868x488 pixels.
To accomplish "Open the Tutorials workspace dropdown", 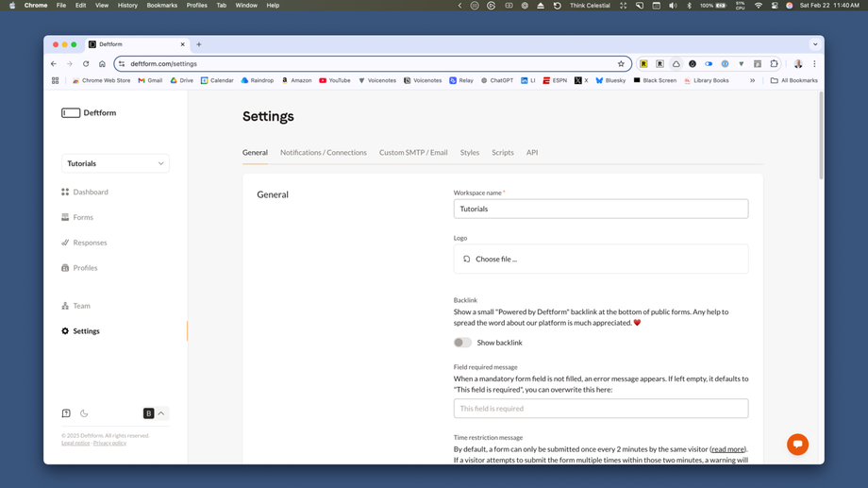I will [x=115, y=163].
